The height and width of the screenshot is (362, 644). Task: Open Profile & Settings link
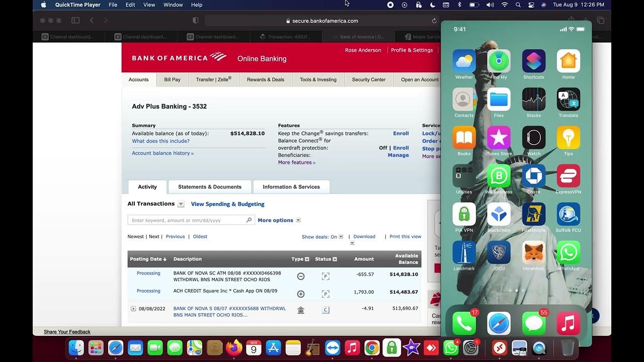point(412,50)
